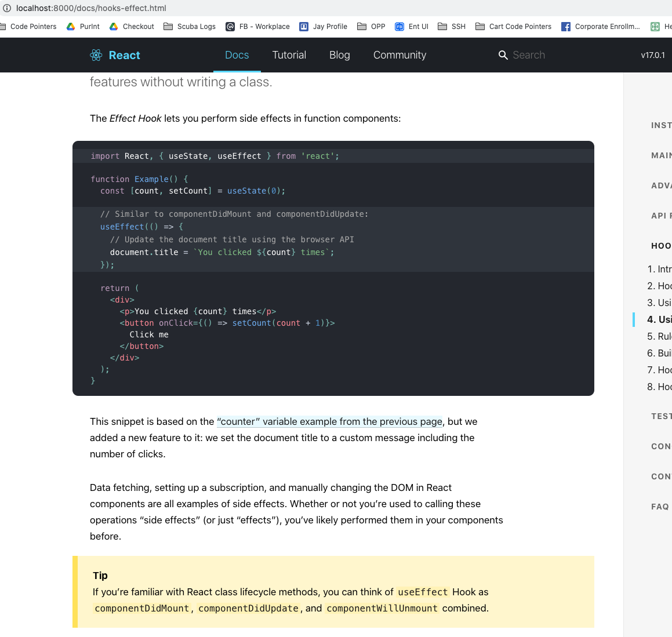This screenshot has width=672, height=637.
Task: Click the componentDidUpdate inline code in tip
Action: pos(248,608)
